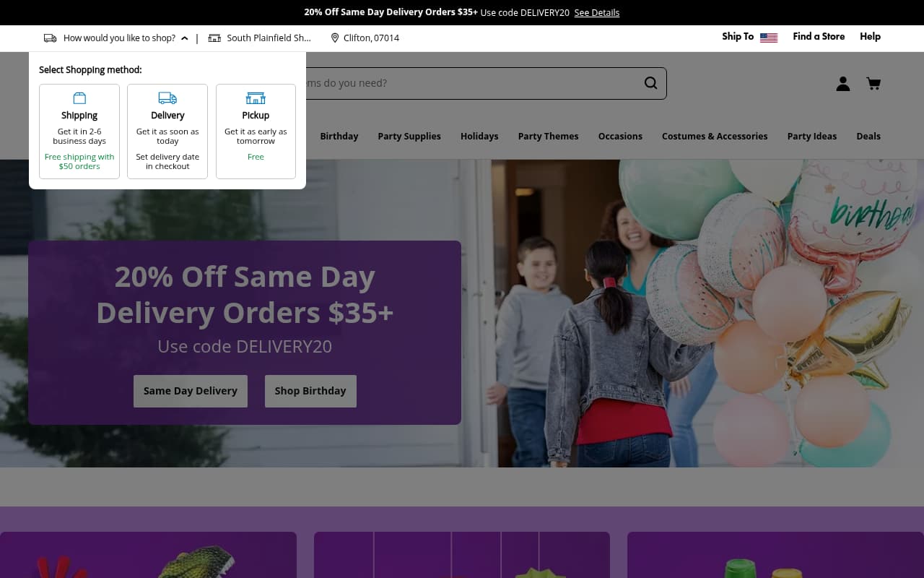Open the Birthday menu
The width and height of the screenshot is (924, 578).
click(x=339, y=136)
